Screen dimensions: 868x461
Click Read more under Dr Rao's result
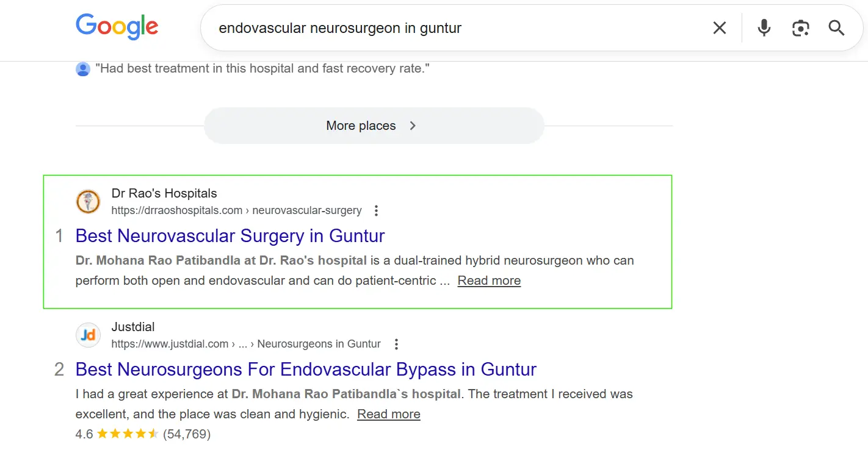click(489, 281)
